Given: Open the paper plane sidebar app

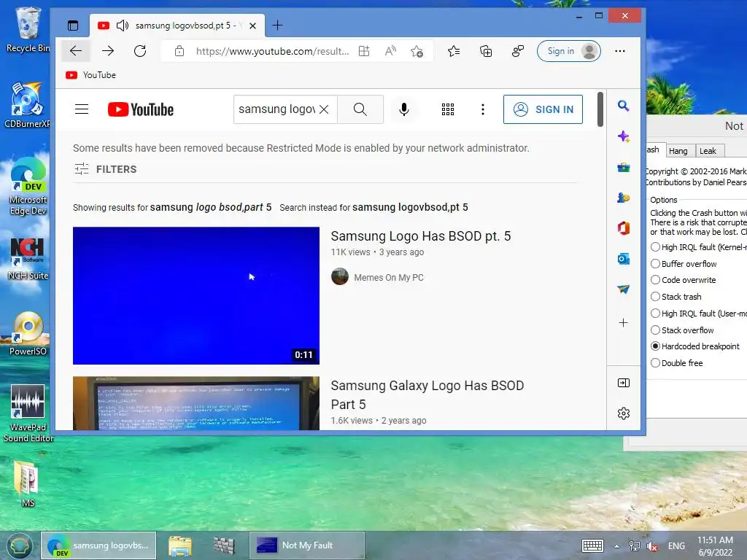Looking at the screenshot, I should coord(623,289).
